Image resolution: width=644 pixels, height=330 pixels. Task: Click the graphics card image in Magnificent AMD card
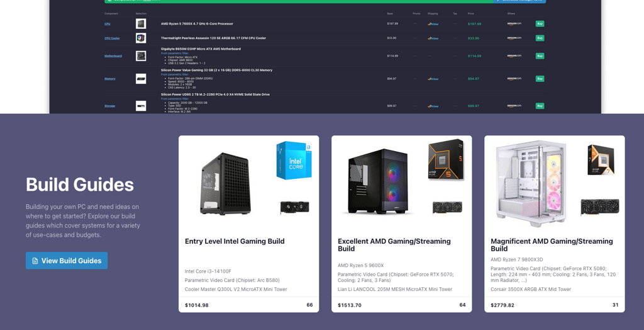click(x=600, y=207)
